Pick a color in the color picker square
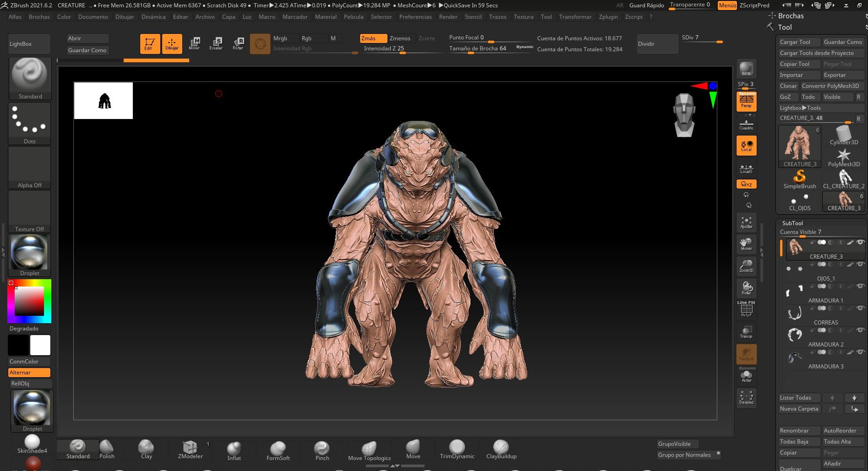 point(29,301)
